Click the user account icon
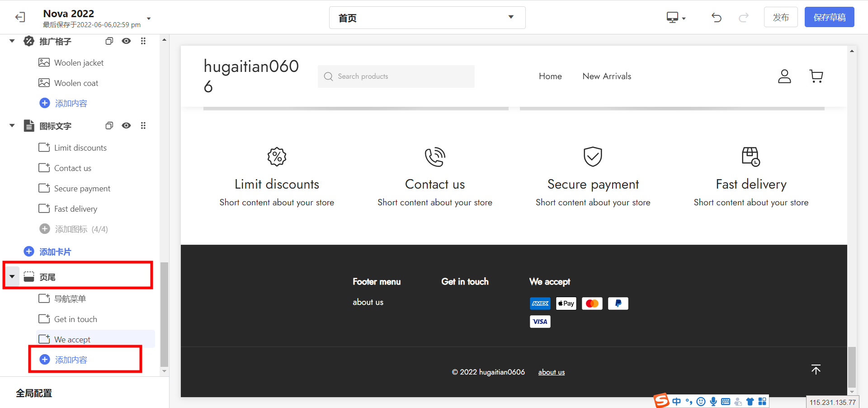Image resolution: width=868 pixels, height=408 pixels. click(784, 76)
